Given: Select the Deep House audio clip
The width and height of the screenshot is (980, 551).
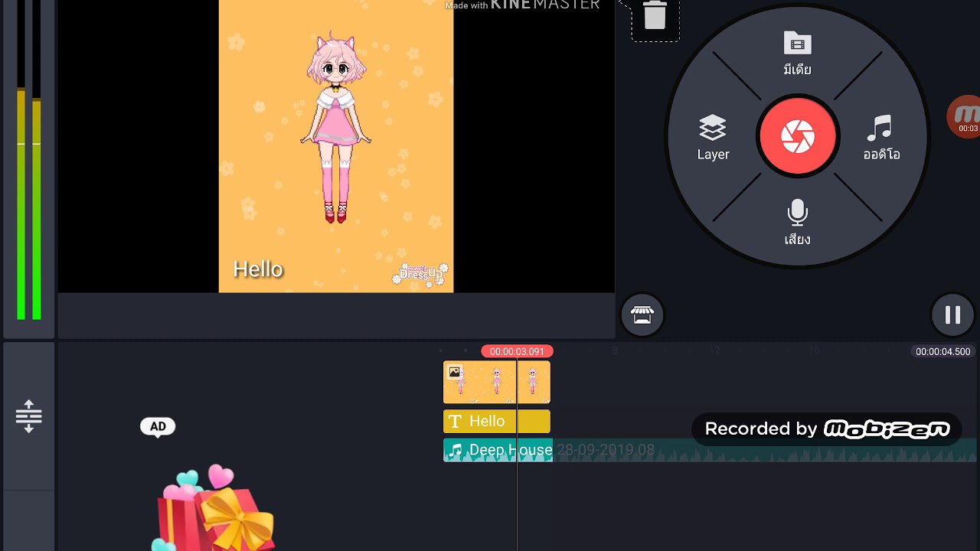Looking at the screenshot, I should click(498, 450).
